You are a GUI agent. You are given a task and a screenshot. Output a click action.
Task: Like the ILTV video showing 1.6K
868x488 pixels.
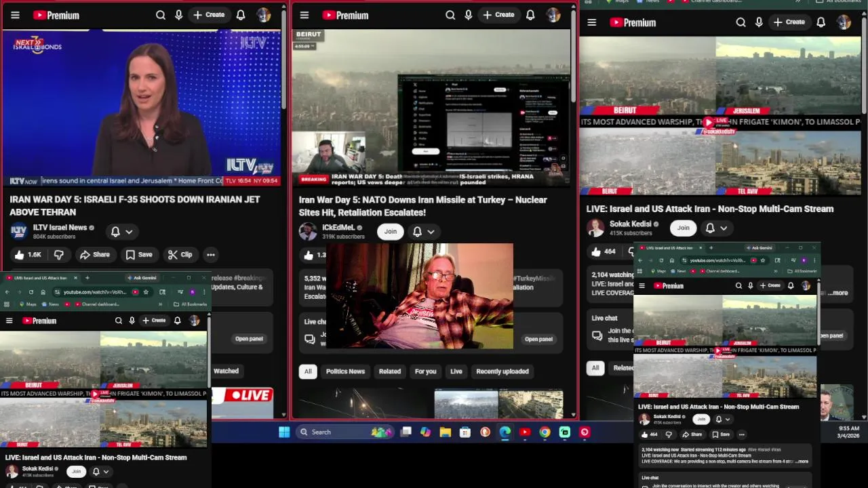[28, 255]
